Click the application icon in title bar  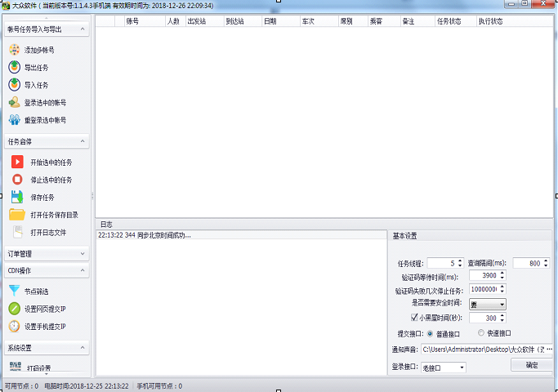click(6, 6)
